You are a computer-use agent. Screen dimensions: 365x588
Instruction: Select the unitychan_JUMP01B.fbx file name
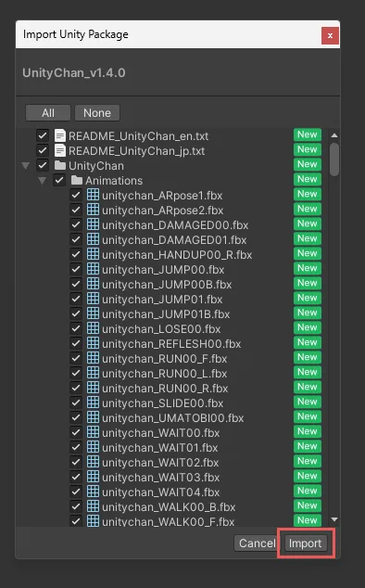click(x=166, y=314)
